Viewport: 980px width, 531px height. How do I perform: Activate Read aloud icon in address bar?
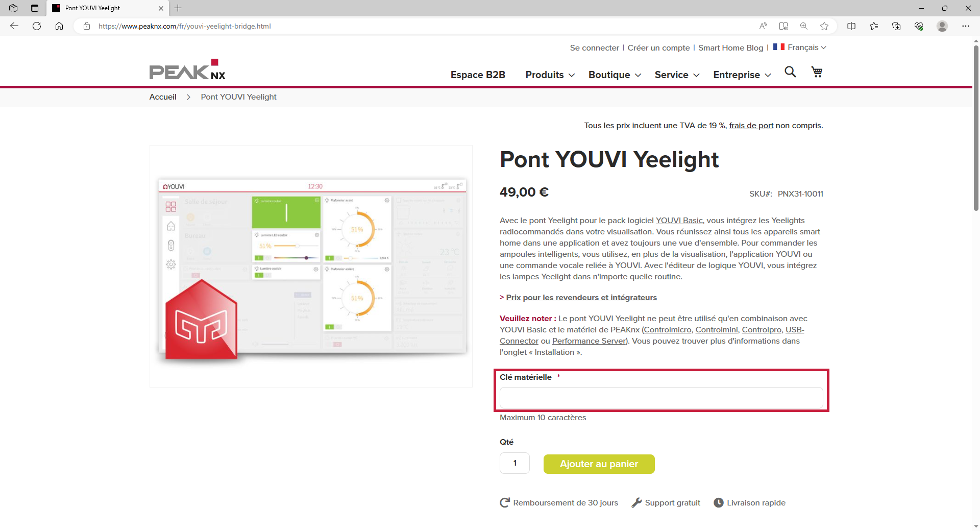click(763, 26)
